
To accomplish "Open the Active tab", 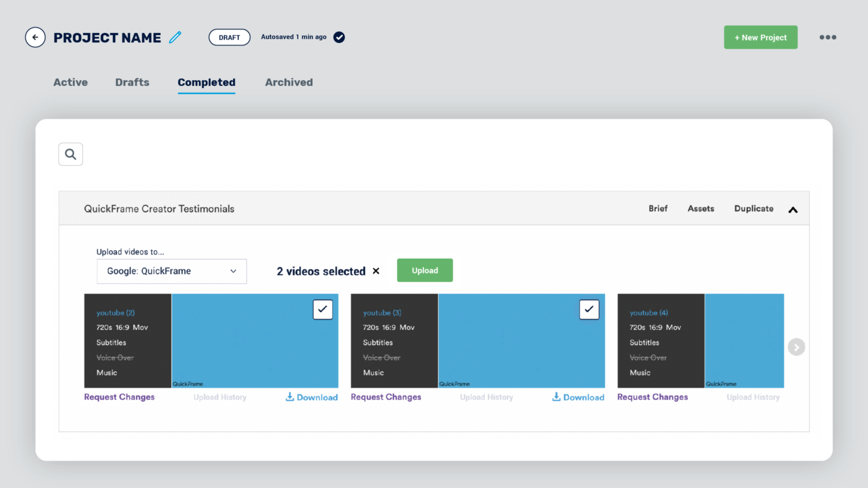I will coord(70,82).
